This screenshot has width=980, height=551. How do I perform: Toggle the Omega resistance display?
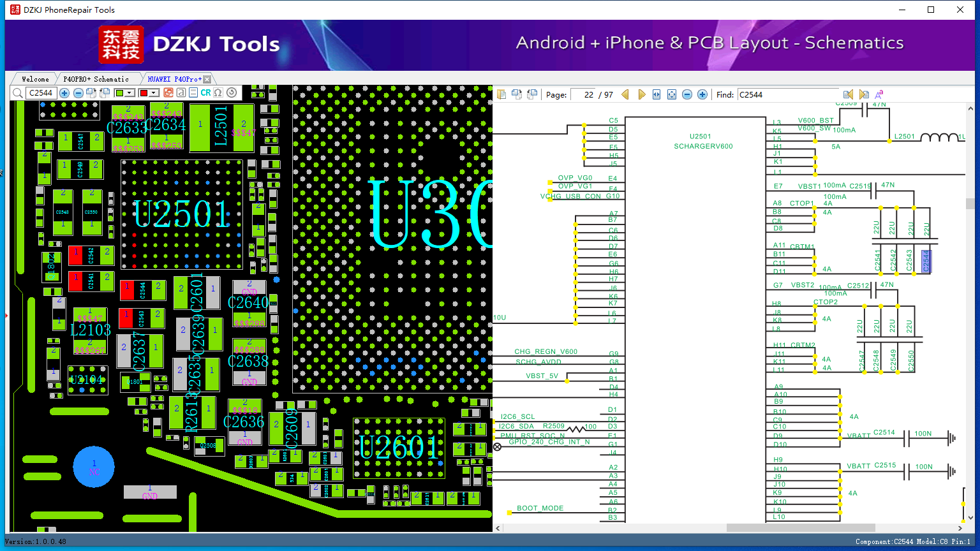tap(218, 92)
